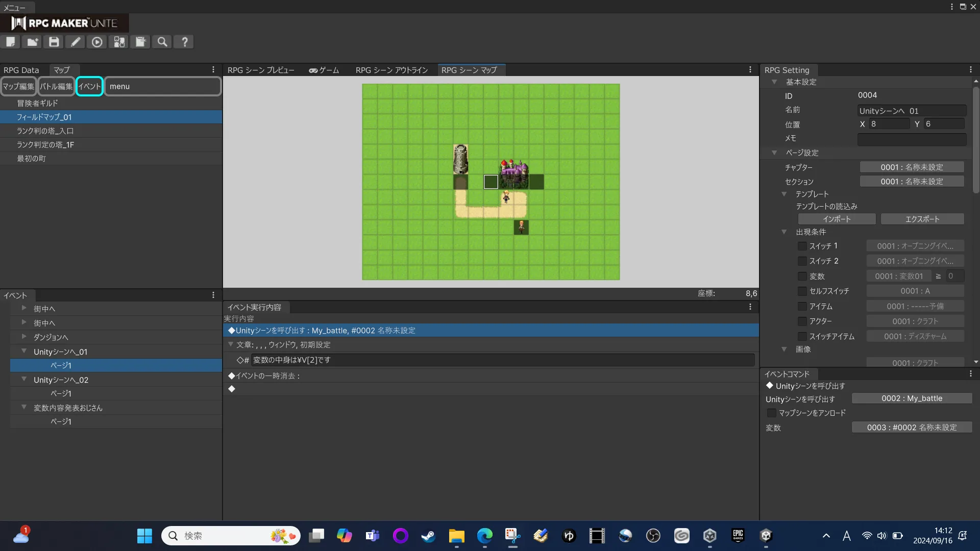The width and height of the screenshot is (980, 551).
Task: Open RPG Setting panel kebab menu
Action: tap(971, 70)
